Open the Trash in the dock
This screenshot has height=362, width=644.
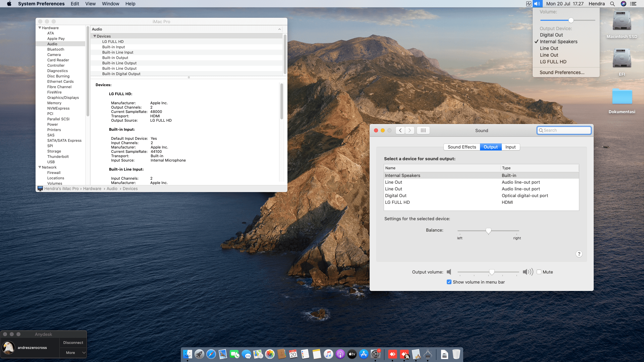(456, 354)
